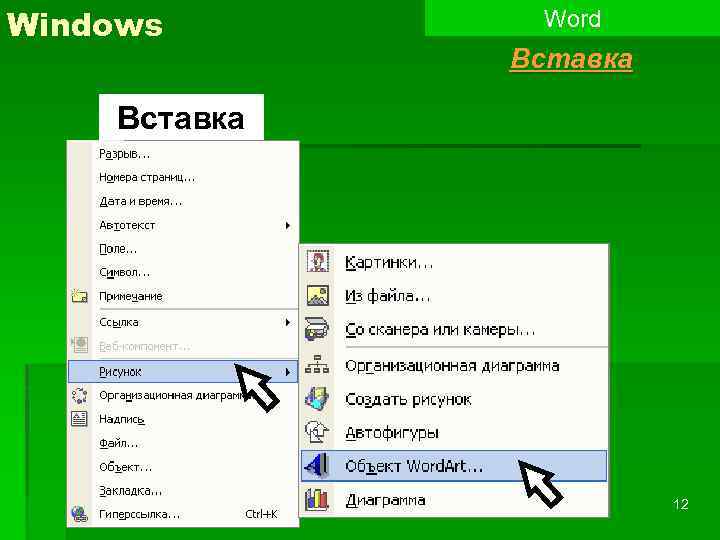Expand the Ссылка submenu arrow
The width and height of the screenshot is (720, 540).
coord(287,322)
